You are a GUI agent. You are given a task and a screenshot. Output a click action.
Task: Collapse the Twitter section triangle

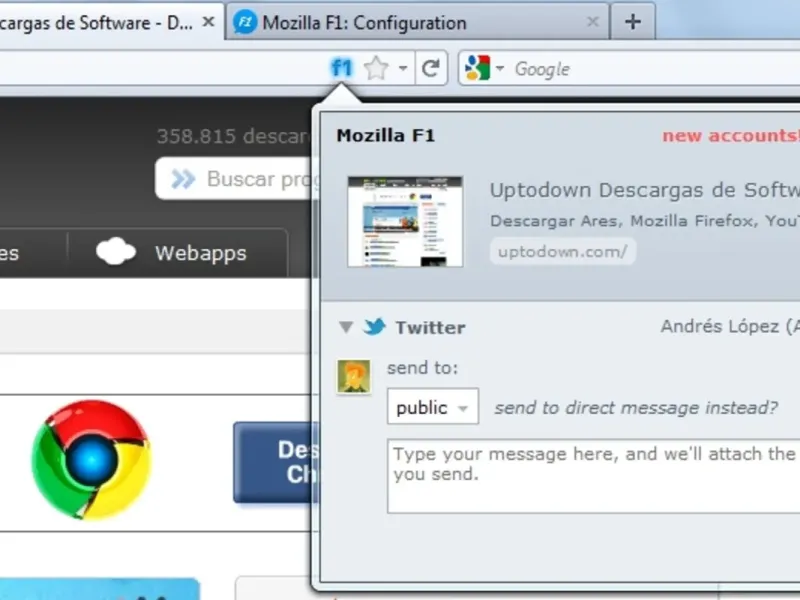(x=346, y=327)
